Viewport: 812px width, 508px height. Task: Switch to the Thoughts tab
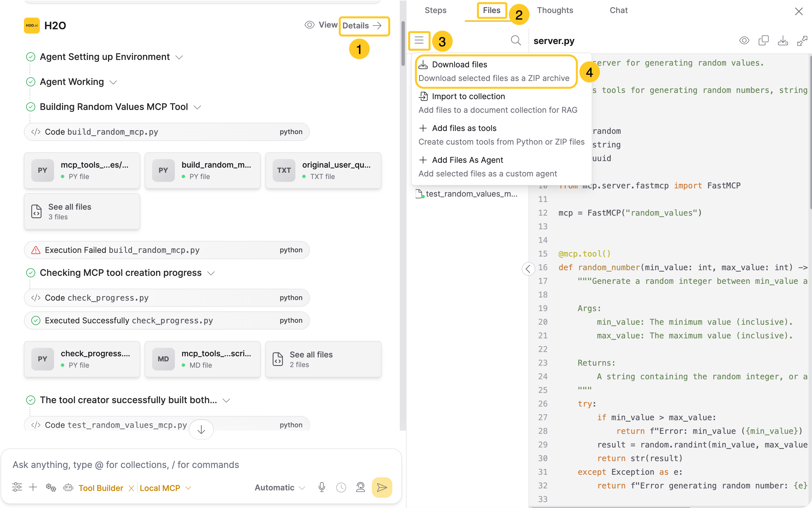click(555, 11)
